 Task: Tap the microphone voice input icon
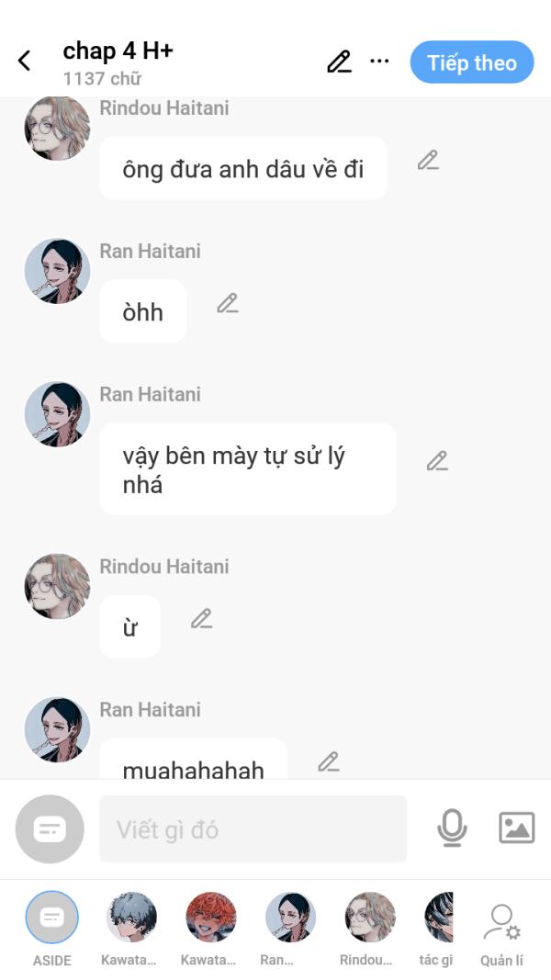tap(451, 828)
